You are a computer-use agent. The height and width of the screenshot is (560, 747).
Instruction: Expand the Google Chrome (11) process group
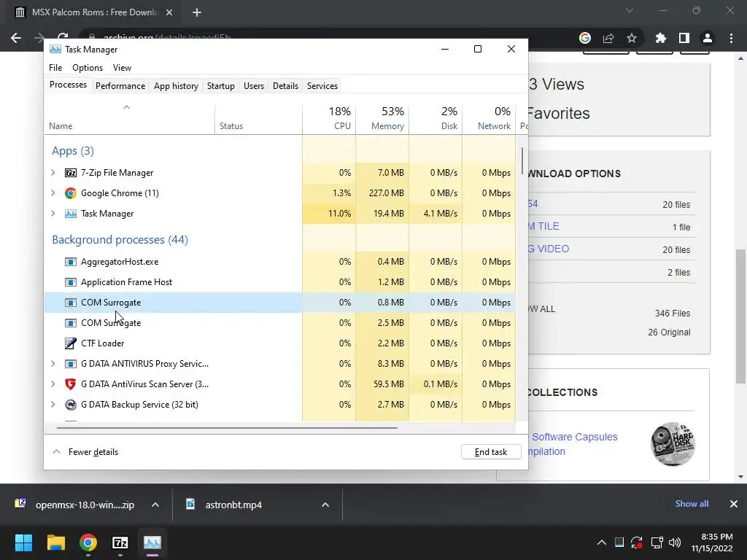click(x=53, y=193)
